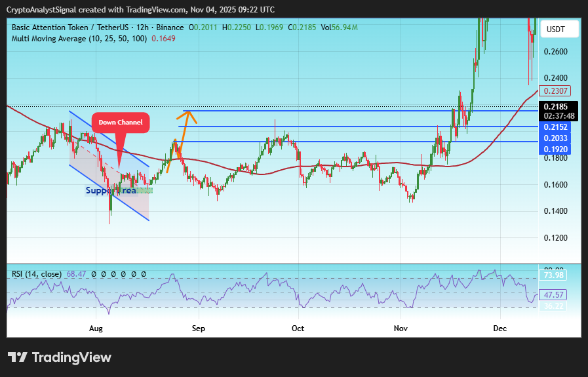Click the RSI 73.98 scale label
This screenshot has height=377, width=588.
553,275
